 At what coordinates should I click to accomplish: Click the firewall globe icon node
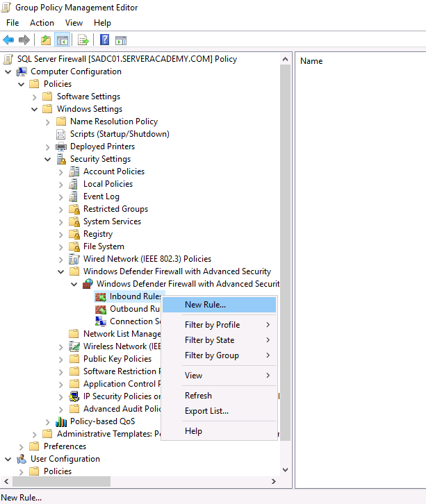pyautogui.click(x=88, y=284)
